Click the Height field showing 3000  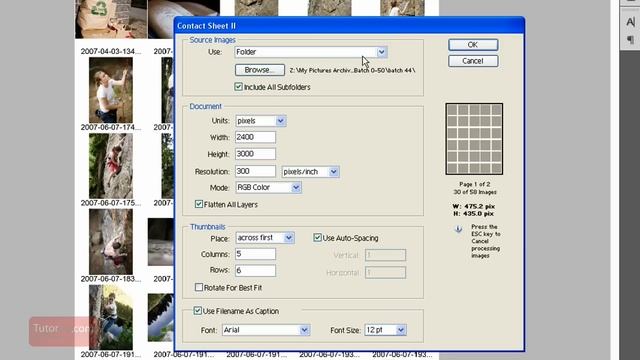255,154
